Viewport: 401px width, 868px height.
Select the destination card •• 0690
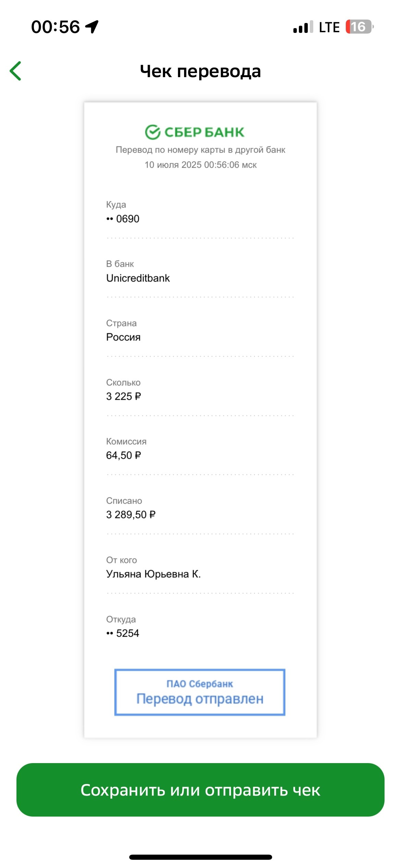pos(123,219)
